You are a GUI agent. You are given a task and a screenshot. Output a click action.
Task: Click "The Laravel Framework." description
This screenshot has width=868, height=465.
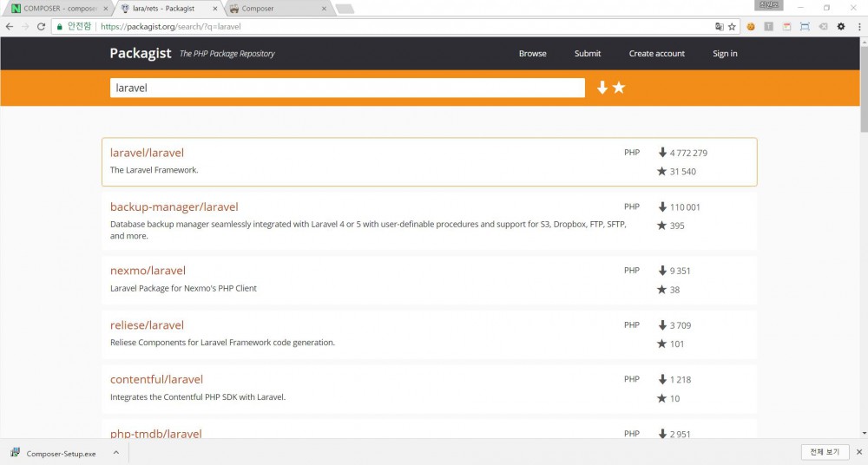[x=154, y=170]
